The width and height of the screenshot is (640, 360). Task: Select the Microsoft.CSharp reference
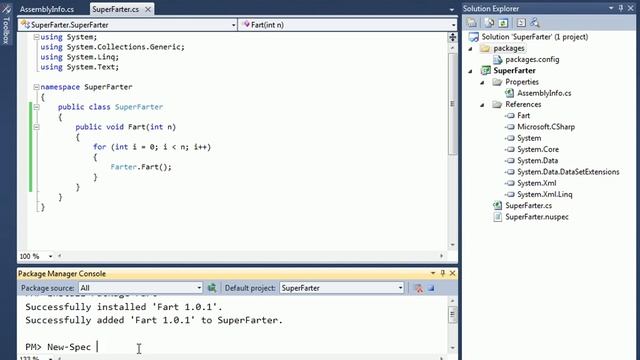pyautogui.click(x=546, y=127)
